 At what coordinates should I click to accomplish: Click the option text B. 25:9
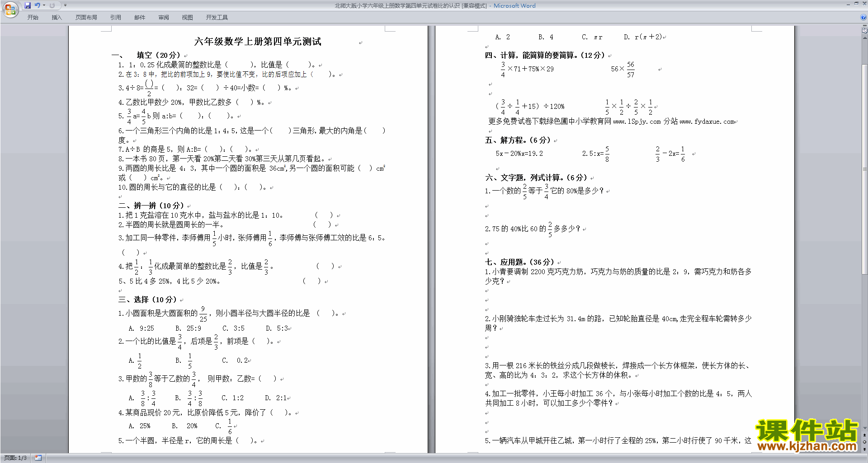coord(189,328)
